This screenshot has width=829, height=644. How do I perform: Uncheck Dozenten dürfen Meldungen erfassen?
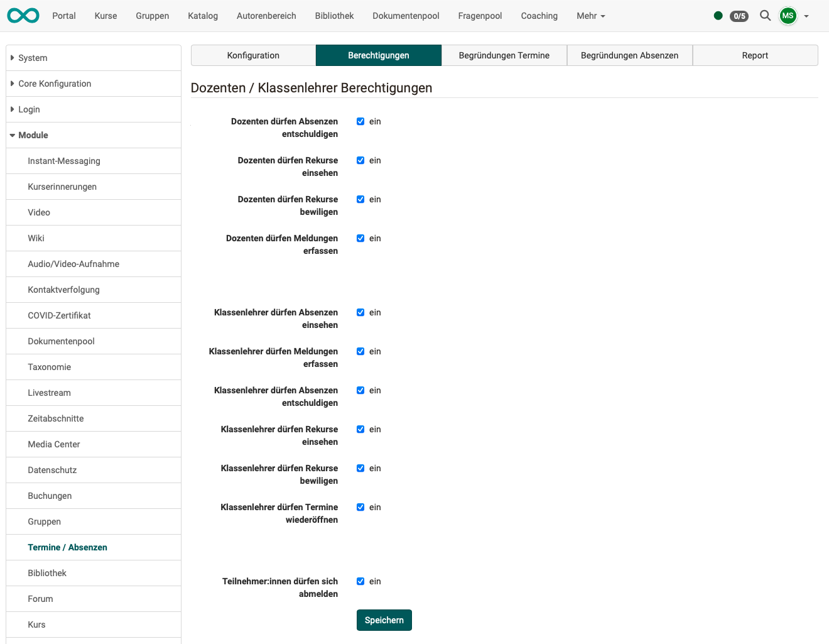pos(360,238)
